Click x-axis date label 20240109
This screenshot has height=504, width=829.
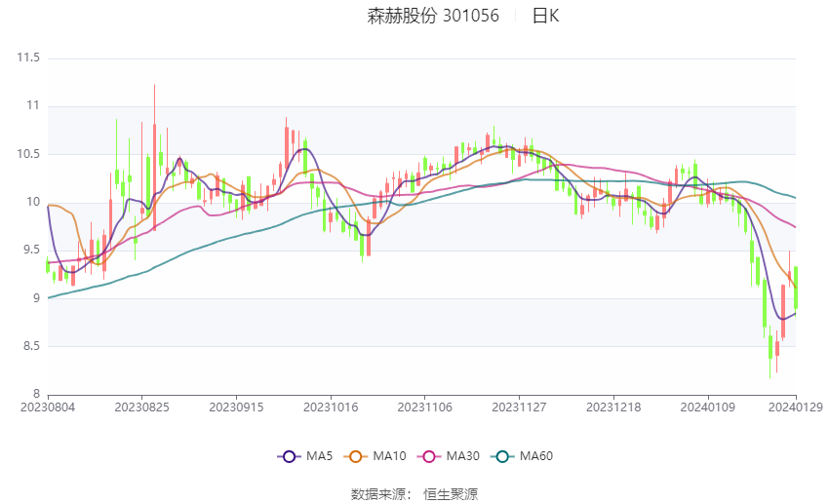pos(707,407)
